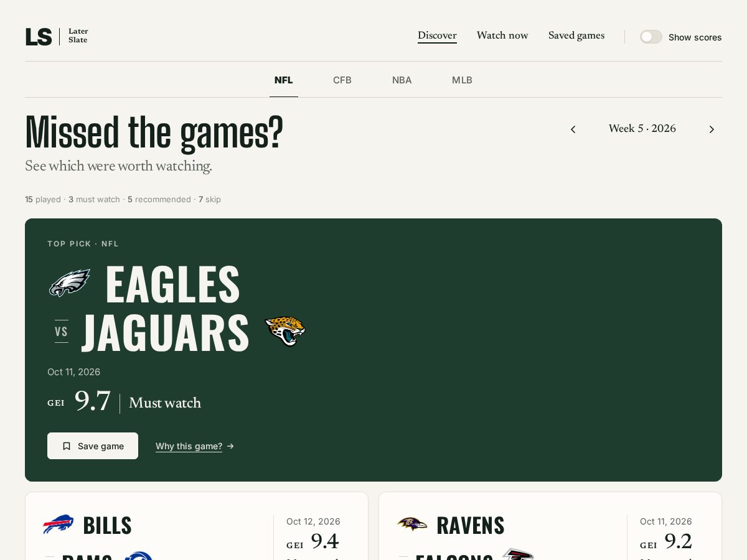Click the 'Oct 12, 2026' date
This screenshot has height=560, width=747.
(313, 521)
